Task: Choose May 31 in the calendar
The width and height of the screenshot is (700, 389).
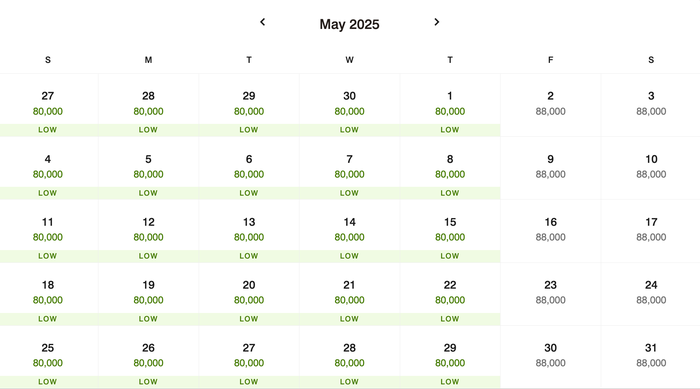Action: point(651,357)
